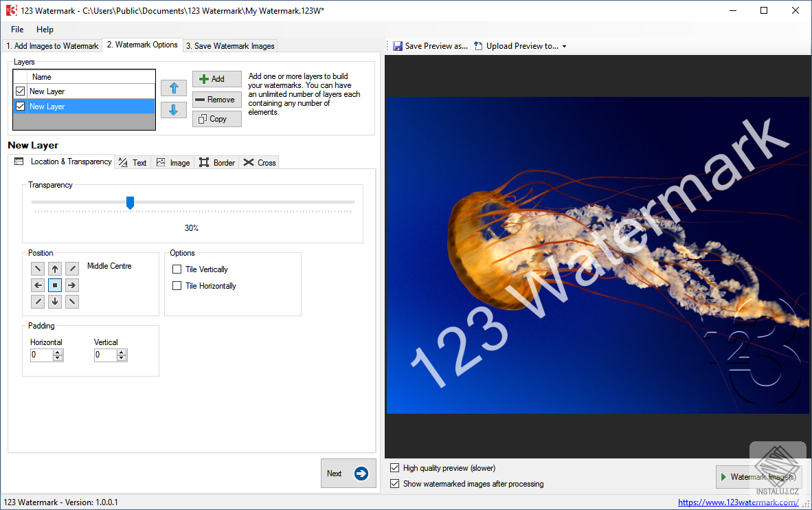
Task: Select the highlighted New Layer row
Action: (x=84, y=107)
